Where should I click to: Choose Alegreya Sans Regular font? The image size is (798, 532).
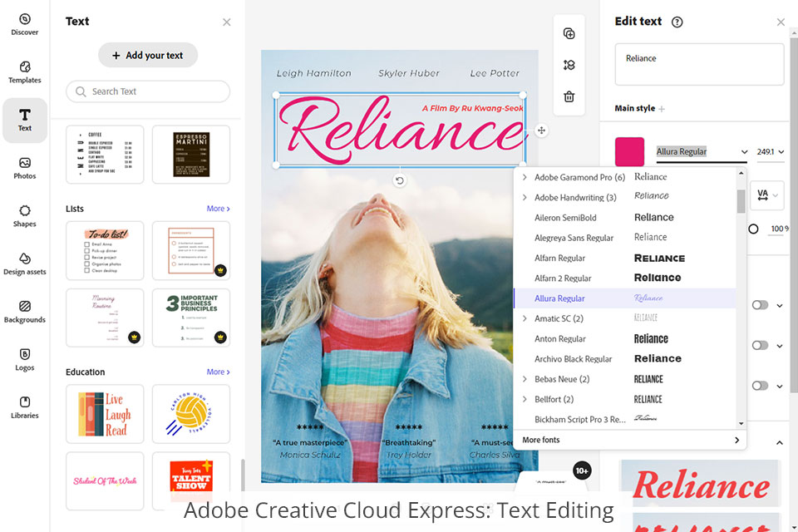625,238
